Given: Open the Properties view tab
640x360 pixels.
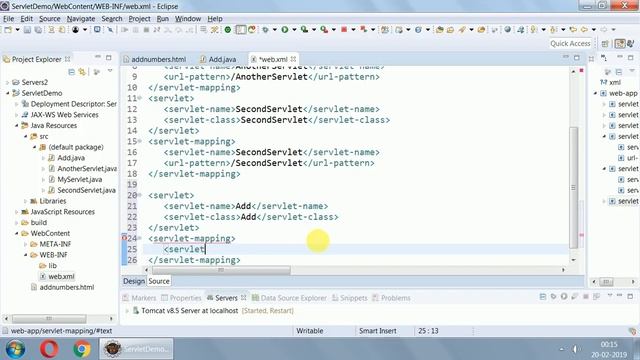Looking at the screenshot, I should point(181,298).
